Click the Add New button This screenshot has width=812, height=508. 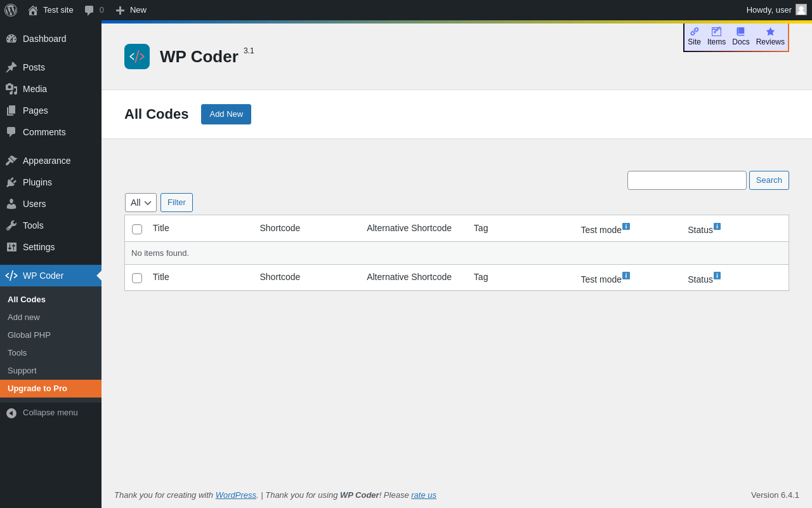coord(226,114)
